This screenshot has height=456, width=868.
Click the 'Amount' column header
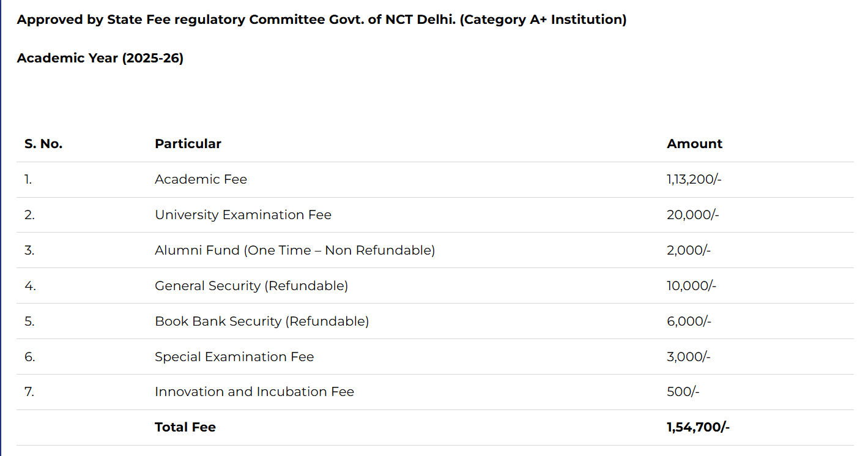(x=694, y=144)
